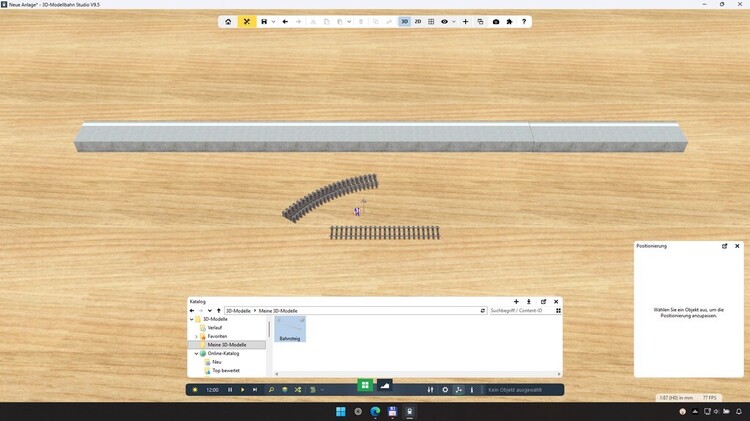Open Top bewertet in the catalog tree
The width and height of the screenshot is (750, 421).
pos(226,371)
